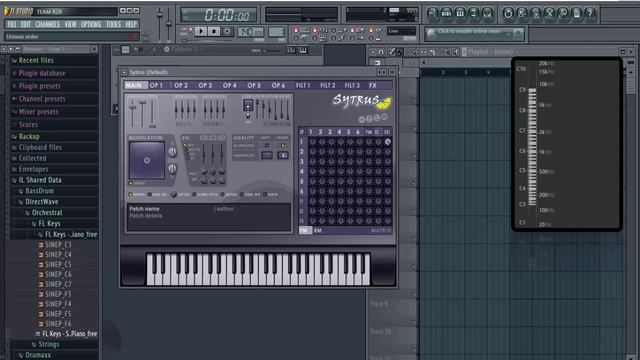The image size is (640, 360).
Task: Click a key on the Sytrus piano keyboard
Action: [258, 269]
